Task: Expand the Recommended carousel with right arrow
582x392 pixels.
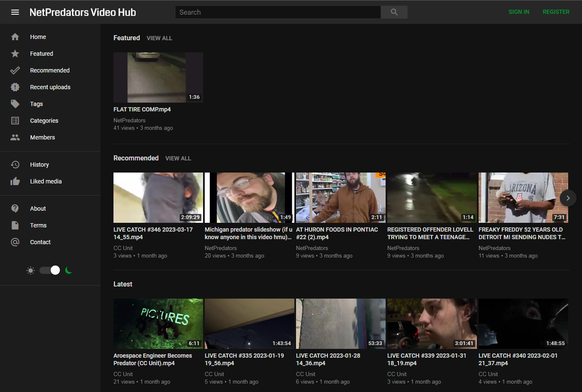Action: pos(568,198)
